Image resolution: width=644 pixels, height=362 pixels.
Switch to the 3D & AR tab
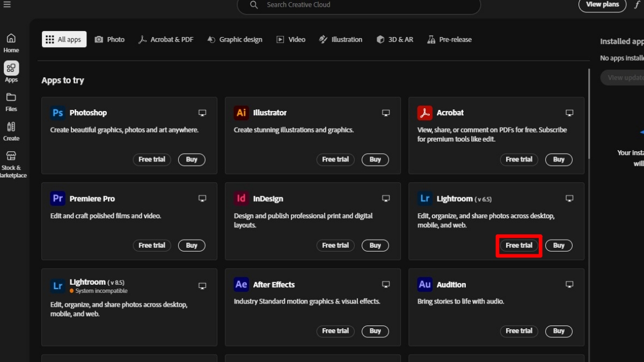tap(395, 39)
